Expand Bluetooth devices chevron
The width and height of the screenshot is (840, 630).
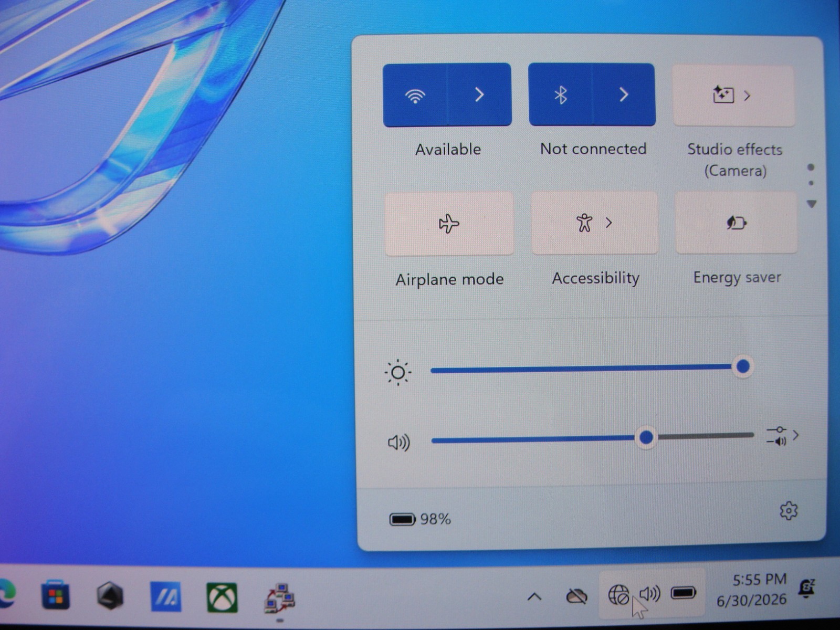(624, 95)
